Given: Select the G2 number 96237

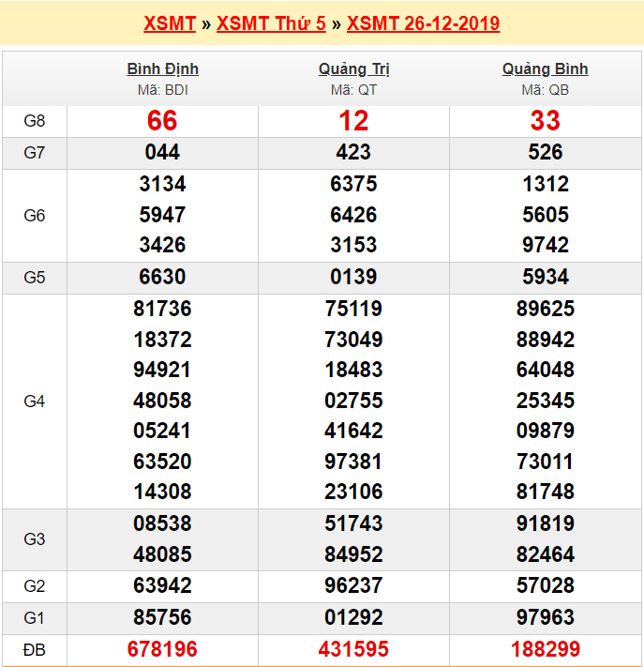Looking at the screenshot, I should click(353, 586).
